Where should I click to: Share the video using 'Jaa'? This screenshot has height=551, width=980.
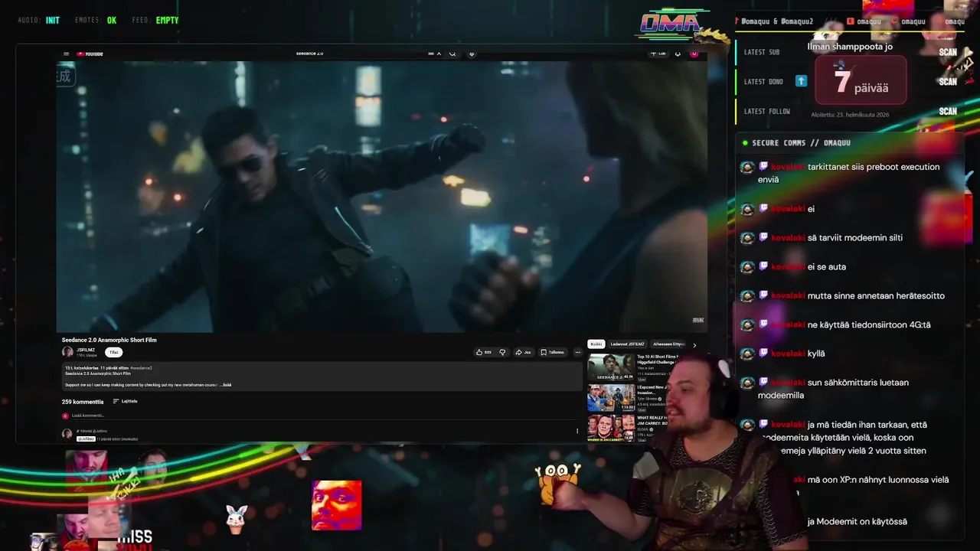(x=523, y=352)
